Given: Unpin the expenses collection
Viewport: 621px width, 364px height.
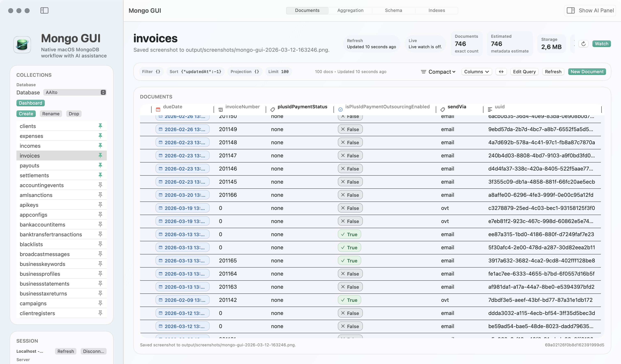Looking at the screenshot, I should pos(100,136).
